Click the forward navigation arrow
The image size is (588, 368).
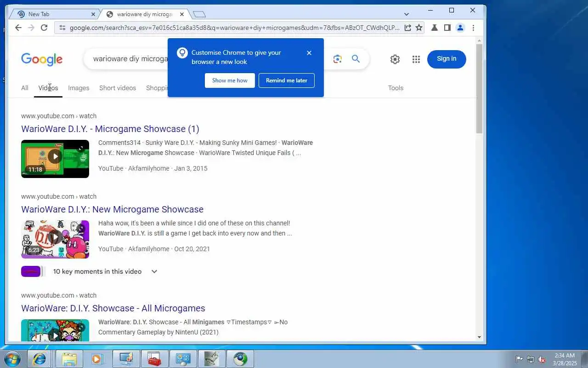pyautogui.click(x=31, y=28)
